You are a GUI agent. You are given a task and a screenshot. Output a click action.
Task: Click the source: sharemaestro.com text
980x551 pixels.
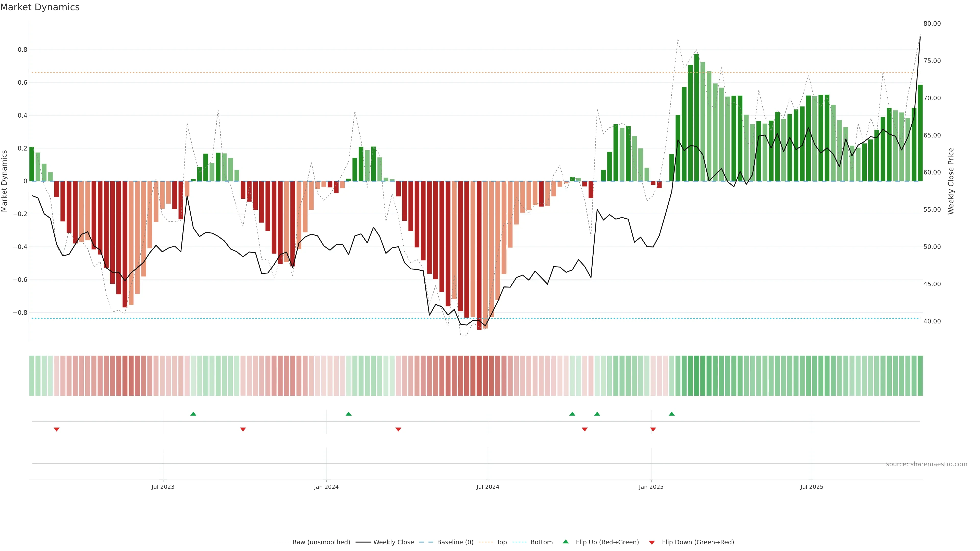[x=926, y=464]
